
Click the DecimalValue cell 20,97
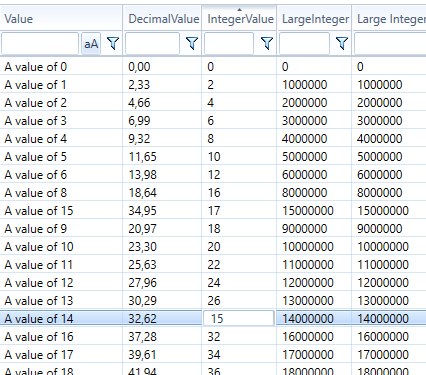point(162,229)
